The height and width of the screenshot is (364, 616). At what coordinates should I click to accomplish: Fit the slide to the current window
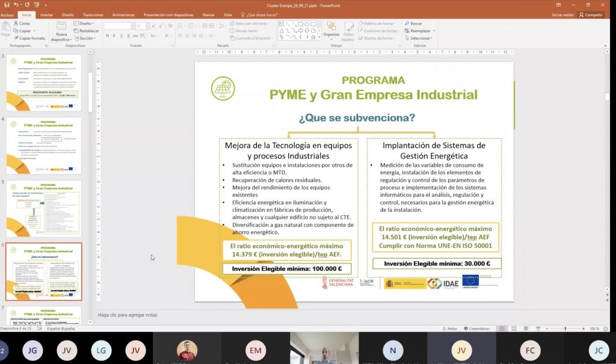click(x=606, y=329)
